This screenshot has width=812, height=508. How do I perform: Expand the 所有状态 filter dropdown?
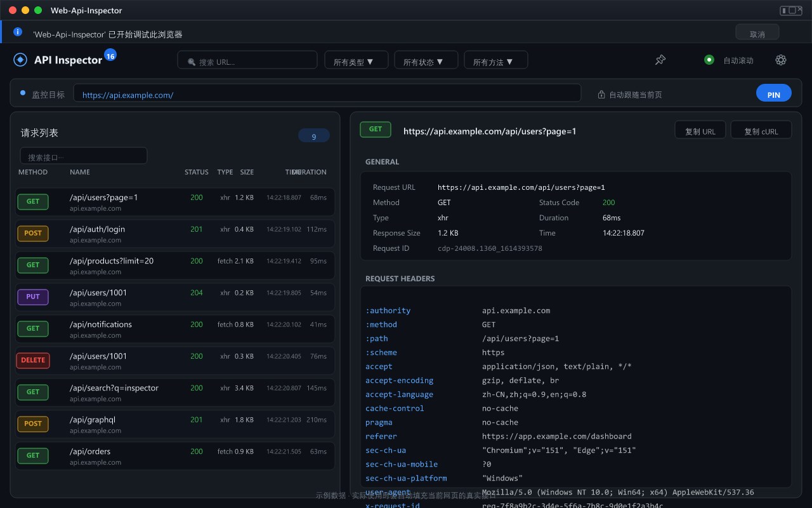click(426, 60)
